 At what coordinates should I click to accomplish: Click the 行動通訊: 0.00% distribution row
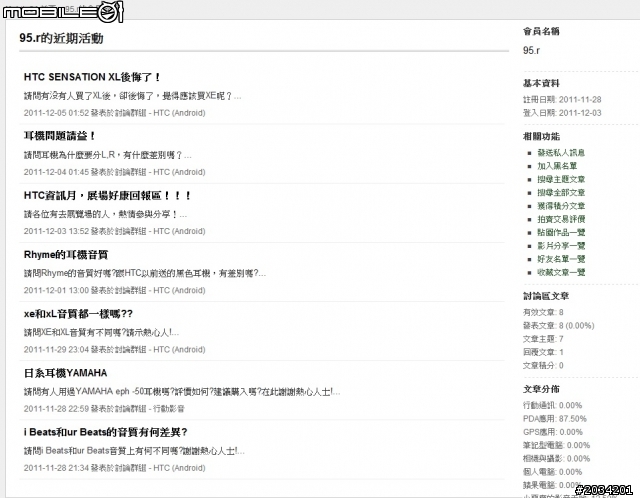click(552, 405)
